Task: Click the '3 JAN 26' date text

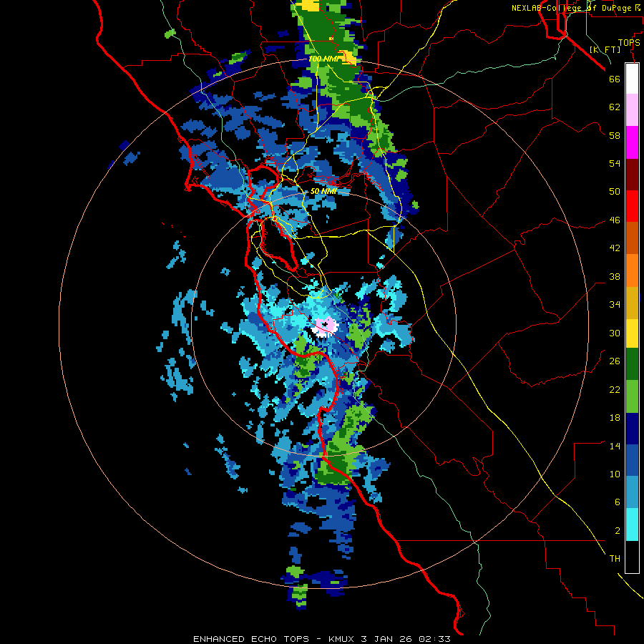Action: click(387, 639)
